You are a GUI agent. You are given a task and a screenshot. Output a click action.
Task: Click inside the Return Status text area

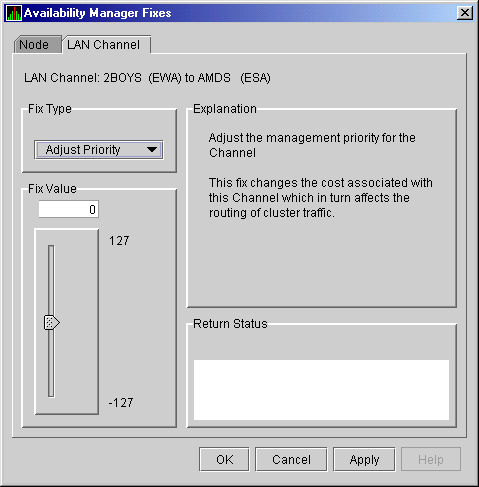click(x=321, y=390)
